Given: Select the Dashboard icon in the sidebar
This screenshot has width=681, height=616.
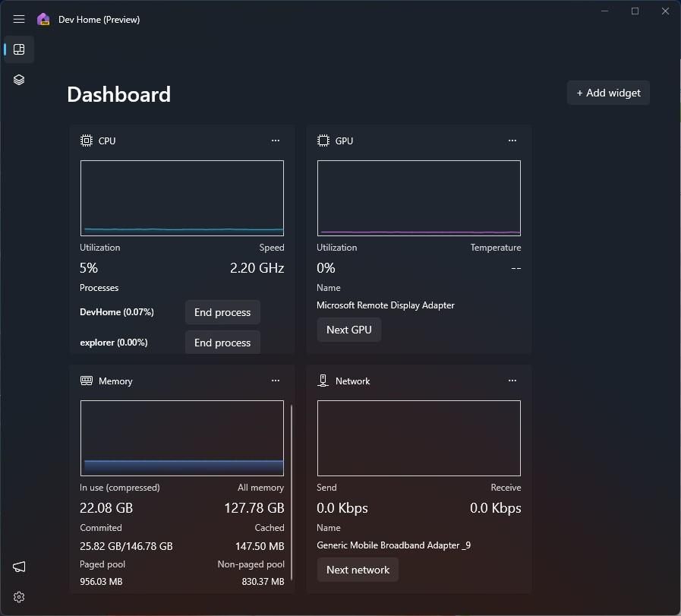Looking at the screenshot, I should [18, 49].
